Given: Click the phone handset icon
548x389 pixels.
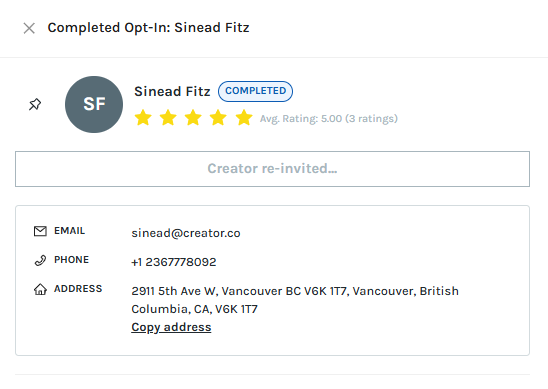Looking at the screenshot, I should click(40, 260).
